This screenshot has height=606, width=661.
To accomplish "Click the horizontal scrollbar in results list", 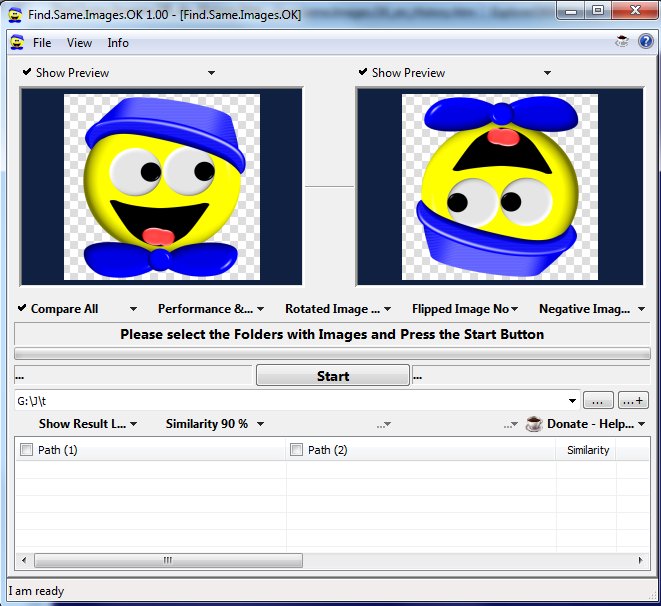I will click(153, 561).
